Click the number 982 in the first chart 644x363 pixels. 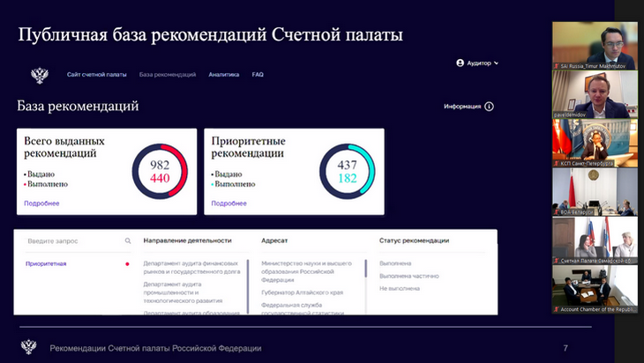pos(160,165)
